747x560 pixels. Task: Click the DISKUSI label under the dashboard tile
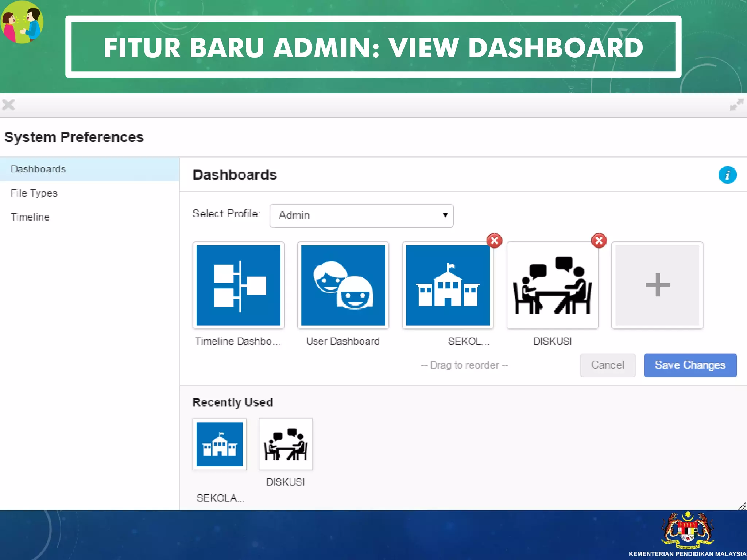pos(552,341)
